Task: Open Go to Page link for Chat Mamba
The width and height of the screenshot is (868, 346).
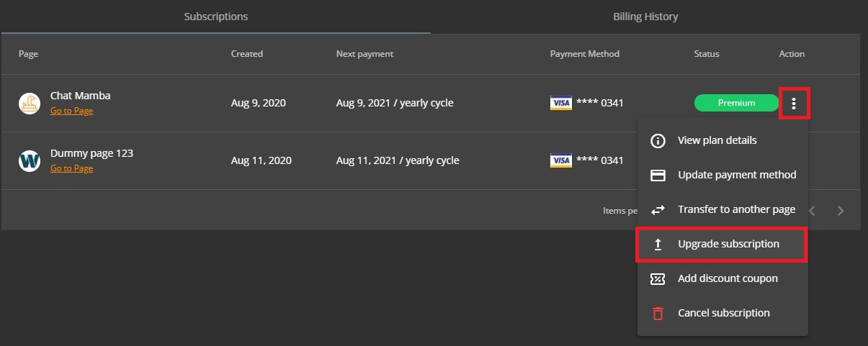Action: (x=71, y=111)
